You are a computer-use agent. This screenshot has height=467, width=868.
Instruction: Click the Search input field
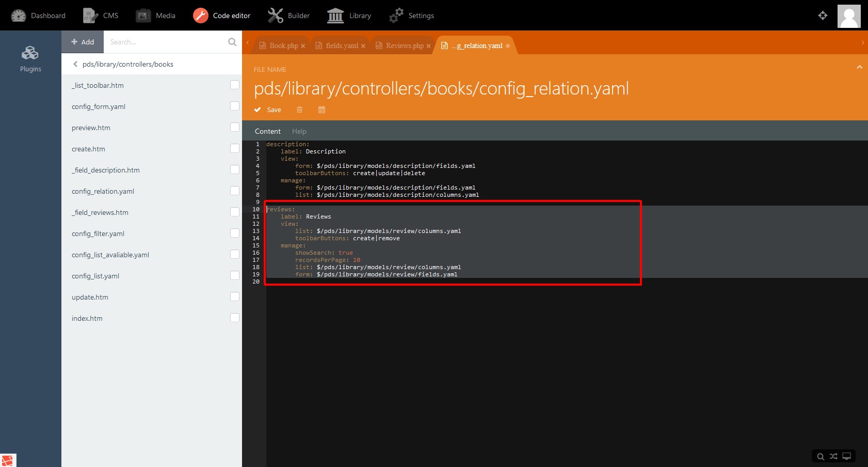coord(165,42)
